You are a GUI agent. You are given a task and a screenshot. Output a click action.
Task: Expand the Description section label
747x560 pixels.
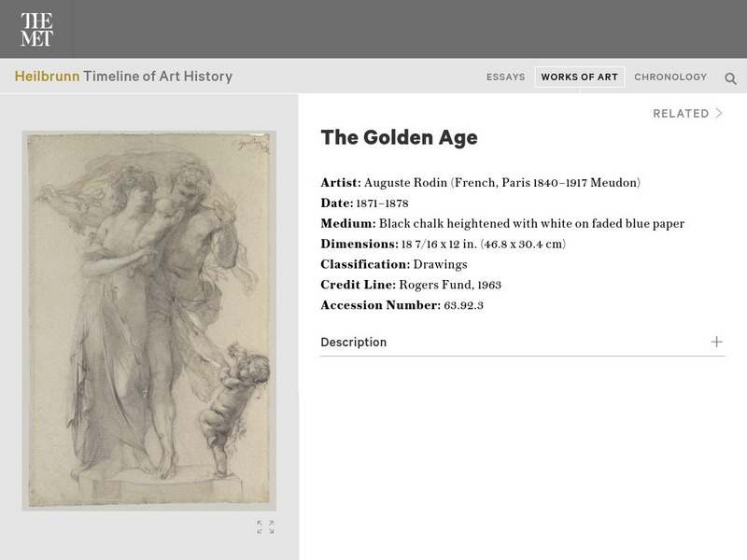click(x=354, y=343)
